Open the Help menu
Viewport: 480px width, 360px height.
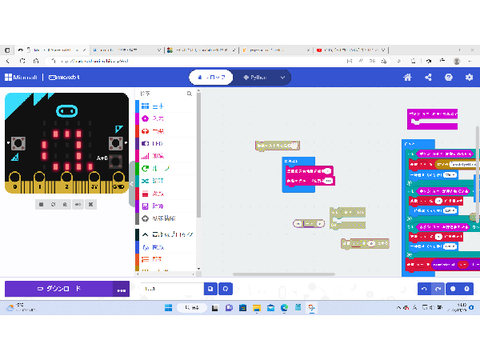point(449,77)
